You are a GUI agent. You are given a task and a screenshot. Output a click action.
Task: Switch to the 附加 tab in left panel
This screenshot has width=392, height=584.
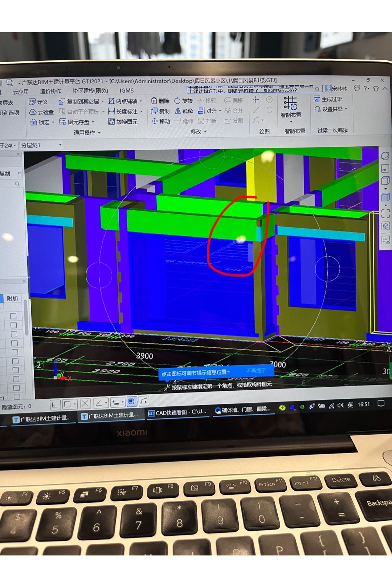coord(12,298)
